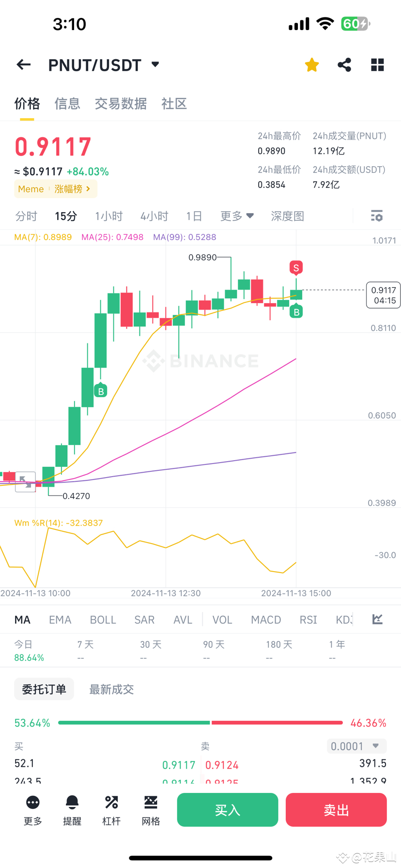Tap the 30 天 performance entry
Viewport: 401px width, 868px height.
click(x=151, y=651)
